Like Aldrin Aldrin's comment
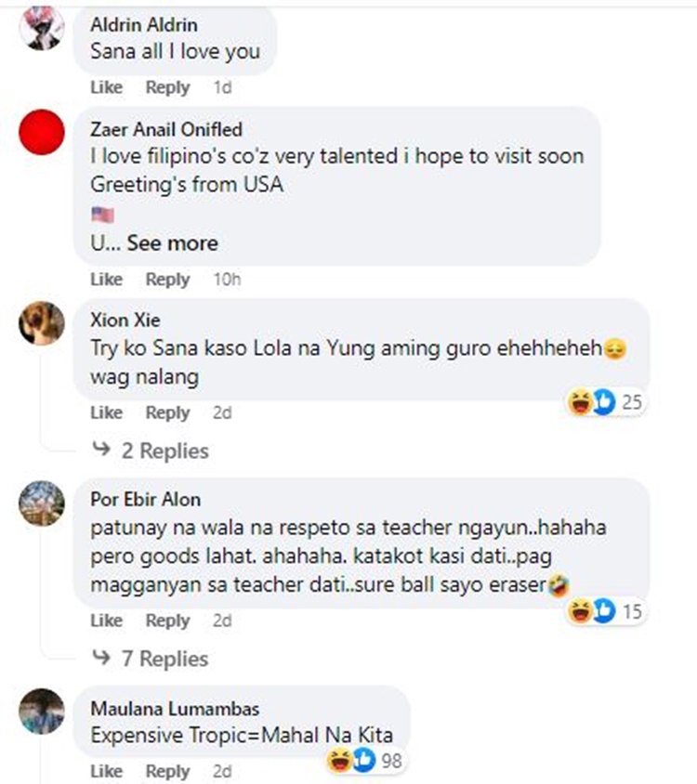697x784 pixels. point(107,87)
